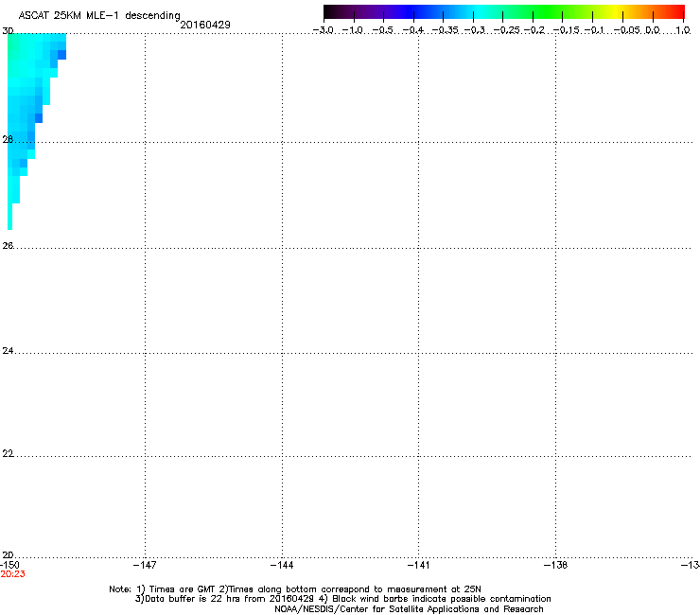Click the title 'ASCAT 25KM MLE-1 descending'
This screenshot has height=615, width=700.
(x=99, y=15)
